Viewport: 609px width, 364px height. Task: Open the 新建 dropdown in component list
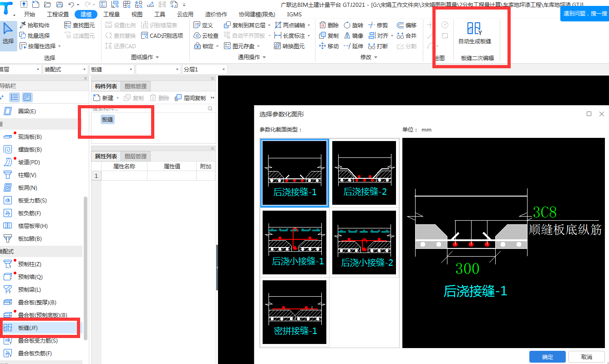pyautogui.click(x=117, y=98)
